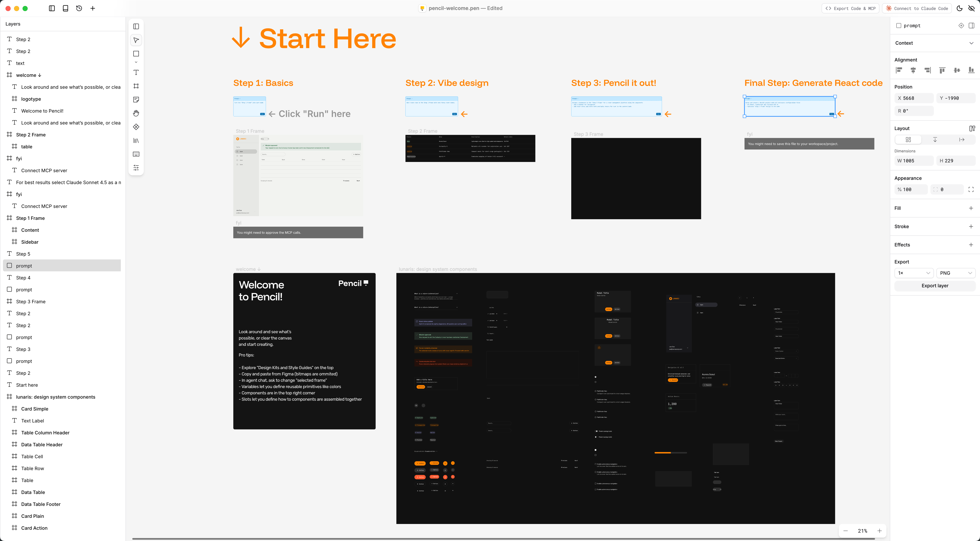The width and height of the screenshot is (980, 541).
Task: Add an Effect with plus button
Action: click(971, 245)
